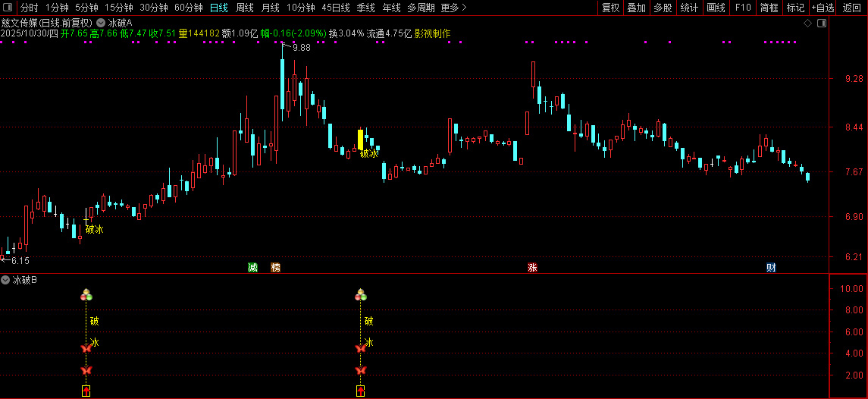Select the 月线 monthly tab
868x399 pixels.
[x=270, y=8]
